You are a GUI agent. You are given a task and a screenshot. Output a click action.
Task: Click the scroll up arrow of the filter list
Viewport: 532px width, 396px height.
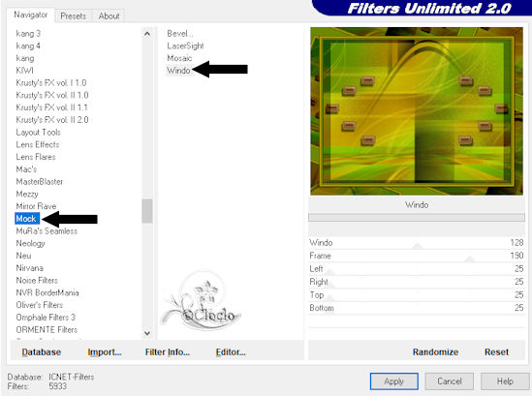click(147, 34)
